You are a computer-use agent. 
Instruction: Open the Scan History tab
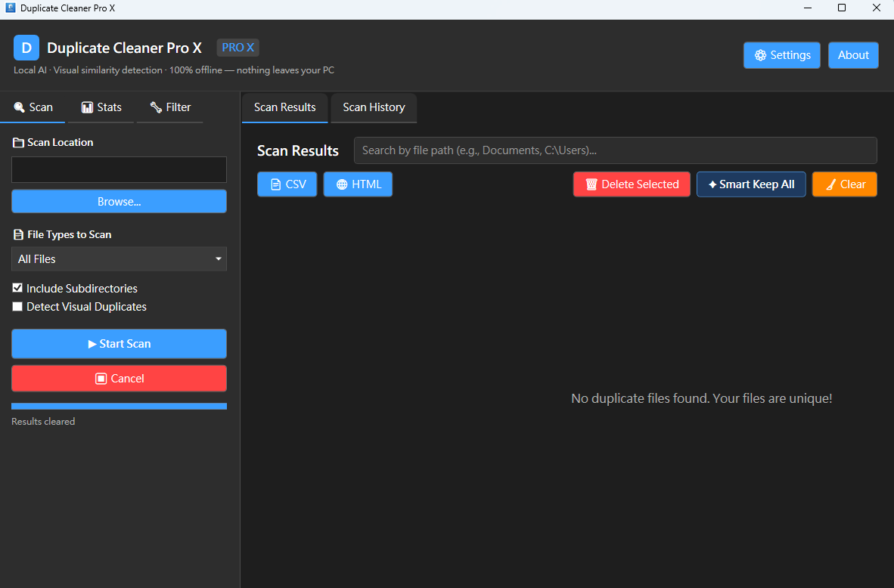click(x=374, y=107)
